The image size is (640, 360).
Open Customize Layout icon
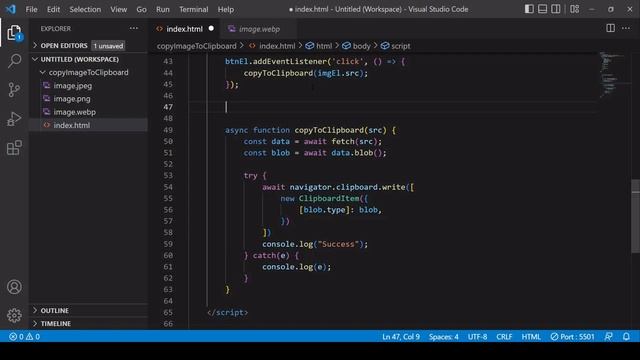pos(575,9)
